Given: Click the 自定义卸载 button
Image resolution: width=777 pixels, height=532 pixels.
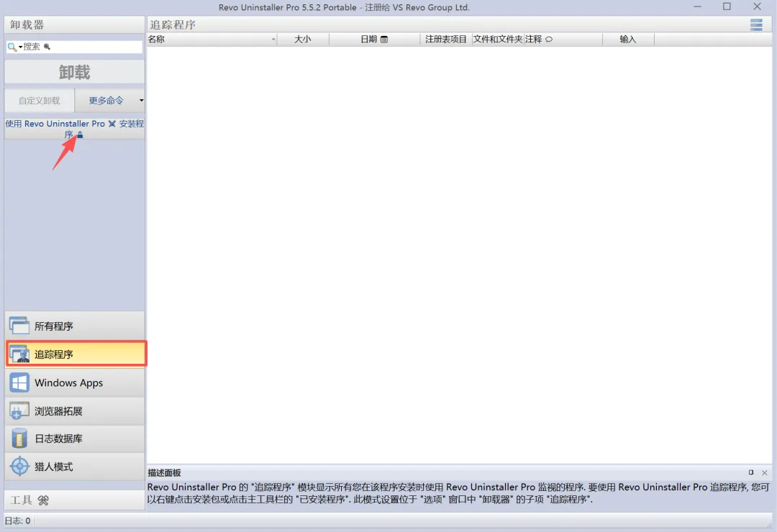Looking at the screenshot, I should click(x=40, y=101).
